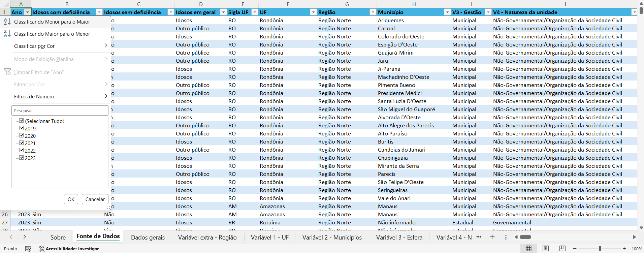Open Variável 2 - Municípios sheet
This screenshot has height=253, width=644.
pyautogui.click(x=332, y=237)
